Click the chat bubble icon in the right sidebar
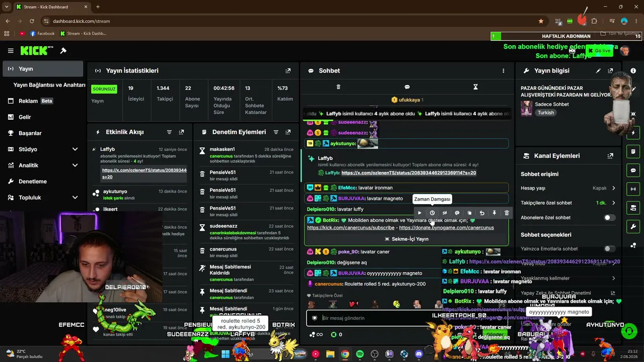The image size is (644, 362). pyautogui.click(x=633, y=170)
